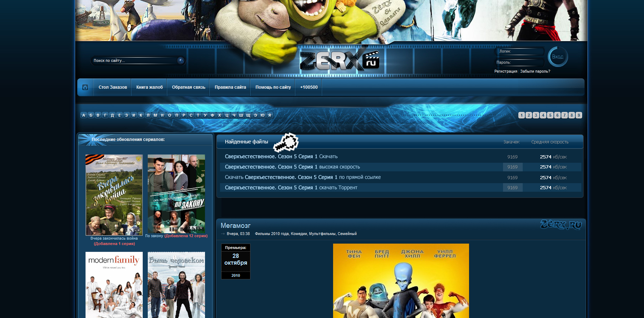The width and height of the screenshot is (644, 318).
Task: Open the Фильмы 2010 года category
Action: pos(272,234)
